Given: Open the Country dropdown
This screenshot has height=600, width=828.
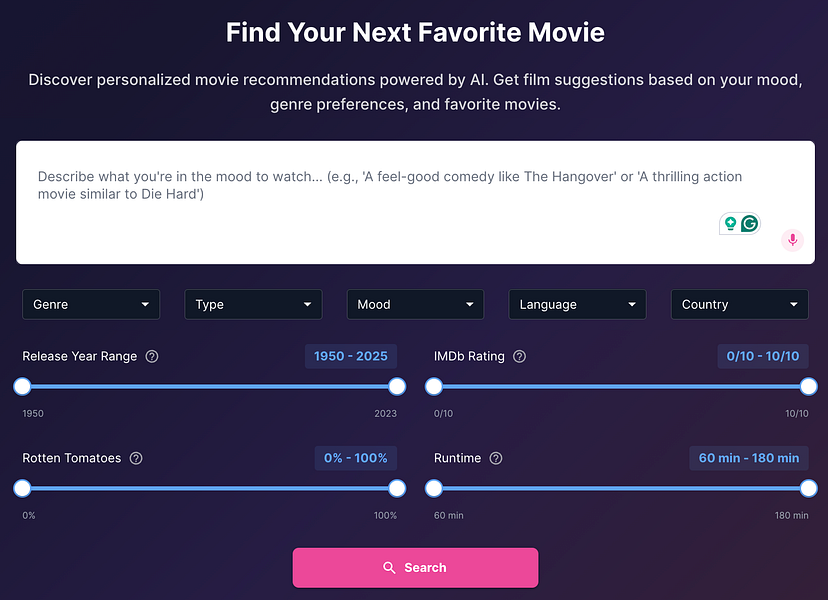Looking at the screenshot, I should coord(739,304).
